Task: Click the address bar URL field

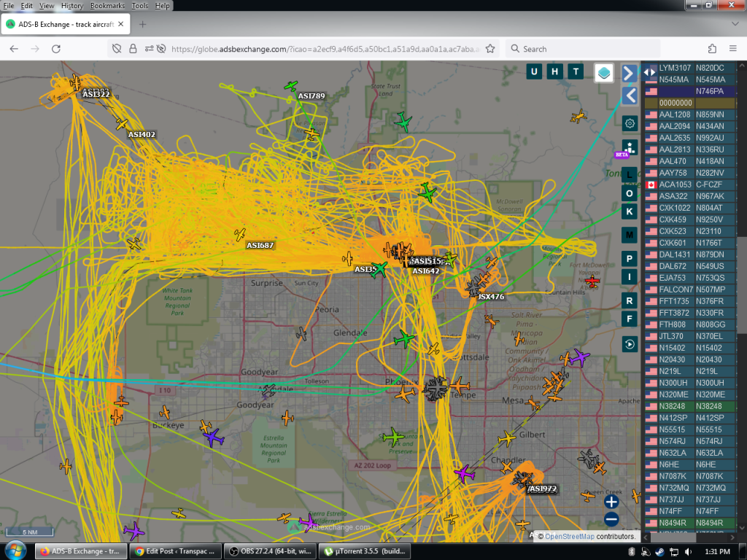Action: 325,49
